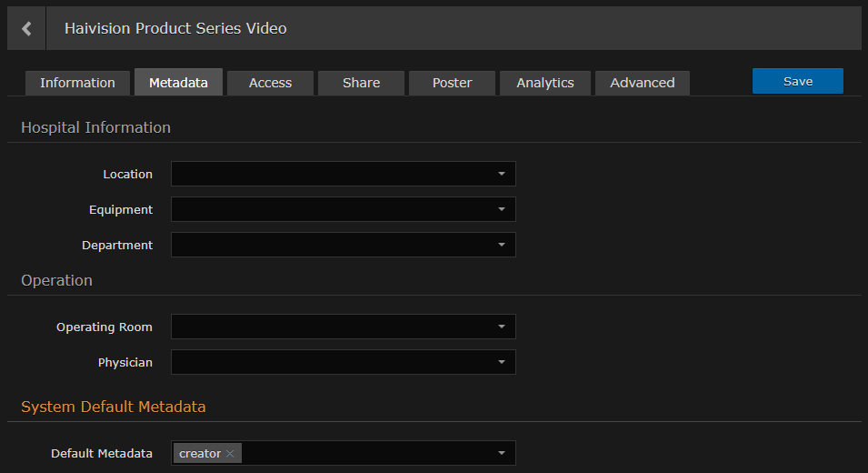Go to the Share tab
Viewport: 868px width, 473px height.
point(361,83)
